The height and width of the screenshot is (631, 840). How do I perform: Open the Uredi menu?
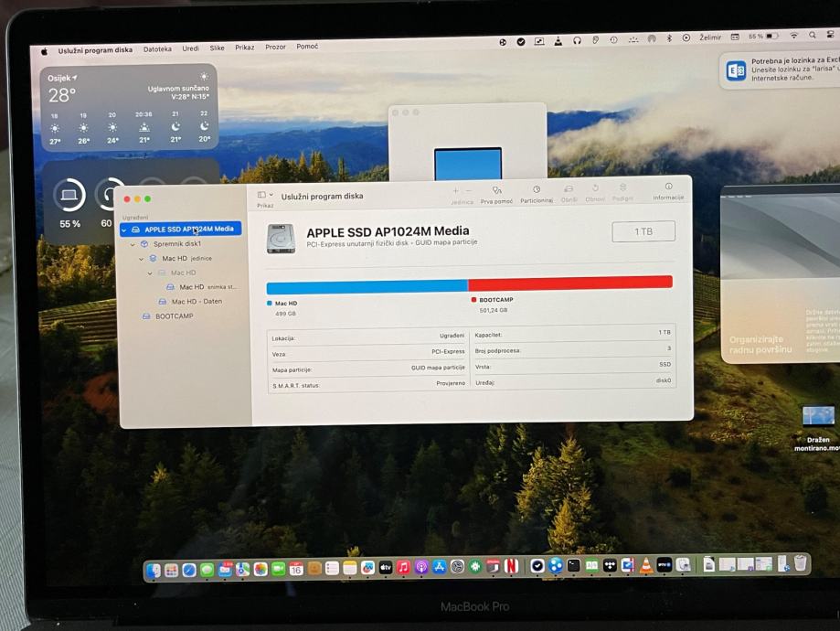click(190, 48)
